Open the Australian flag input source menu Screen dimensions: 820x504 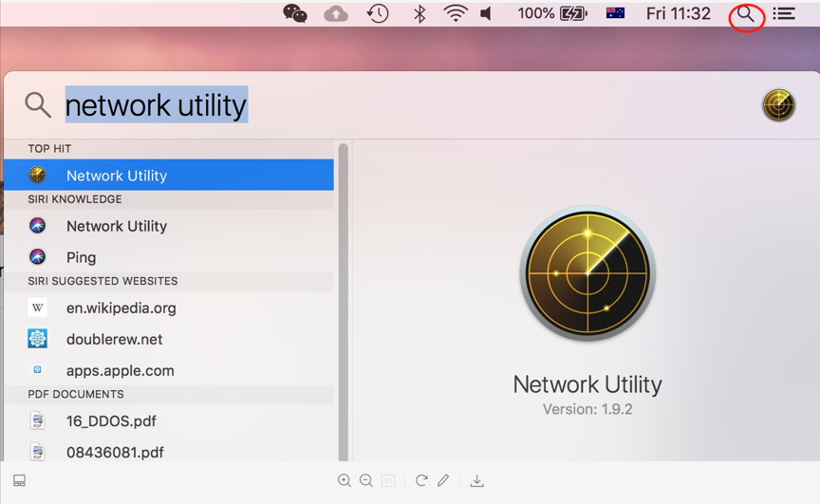tap(615, 14)
